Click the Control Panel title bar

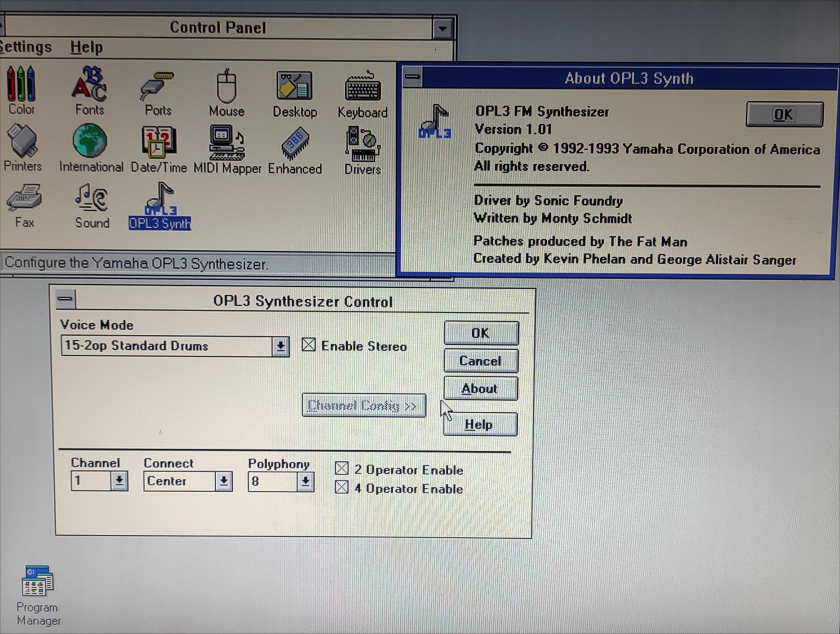(218, 28)
